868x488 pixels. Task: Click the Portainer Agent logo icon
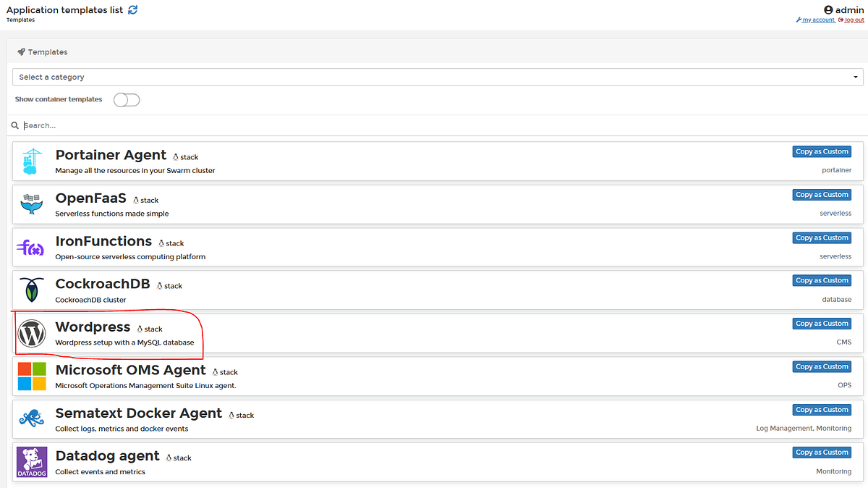tap(32, 161)
